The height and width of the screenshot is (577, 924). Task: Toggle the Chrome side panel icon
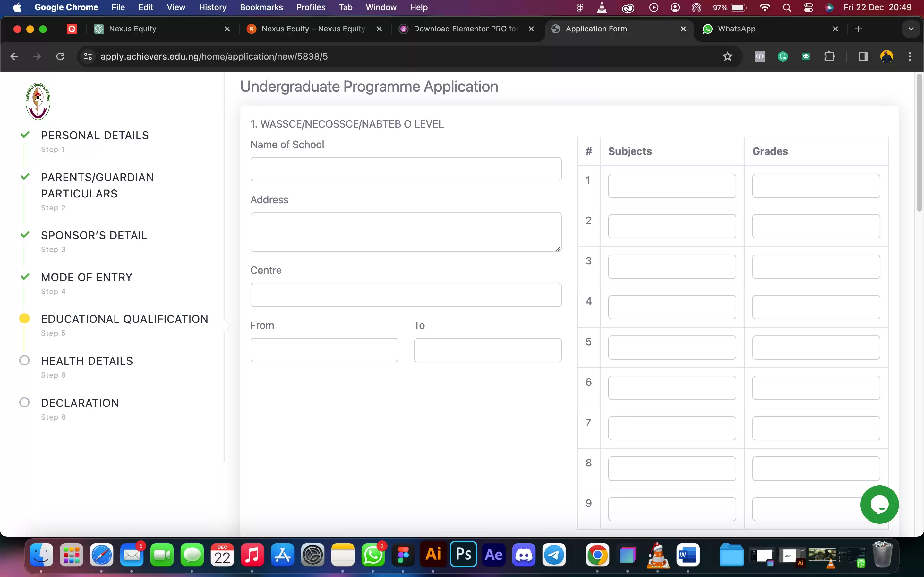pyautogui.click(x=863, y=56)
